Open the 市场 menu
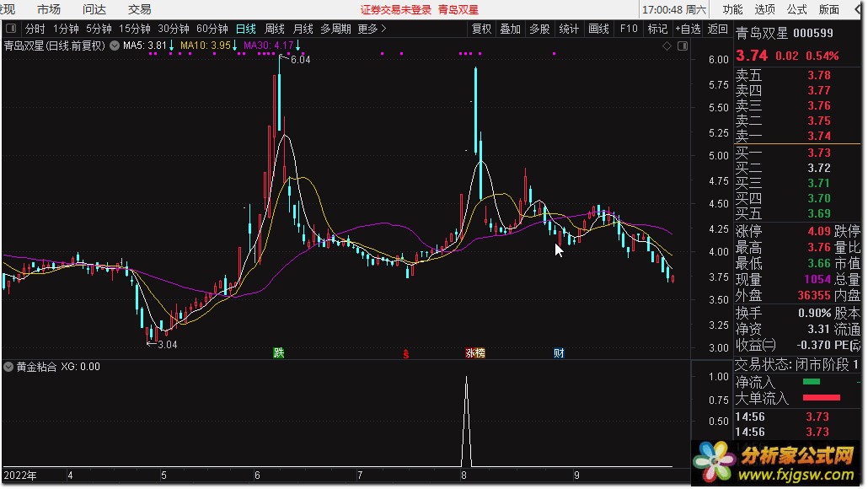 click(49, 9)
